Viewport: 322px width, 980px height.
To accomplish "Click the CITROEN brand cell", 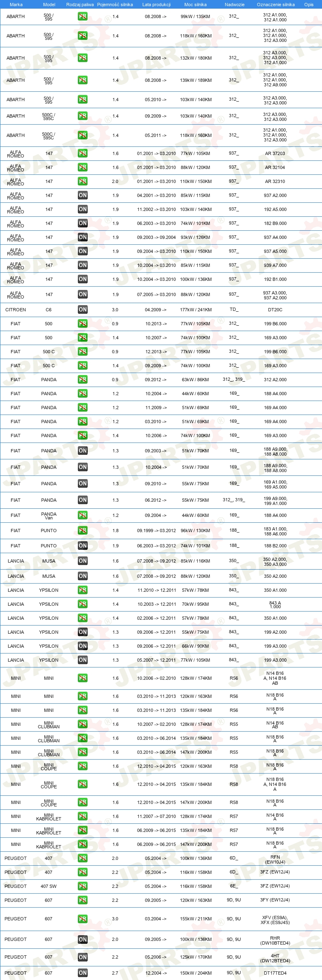I will [x=16, y=310].
